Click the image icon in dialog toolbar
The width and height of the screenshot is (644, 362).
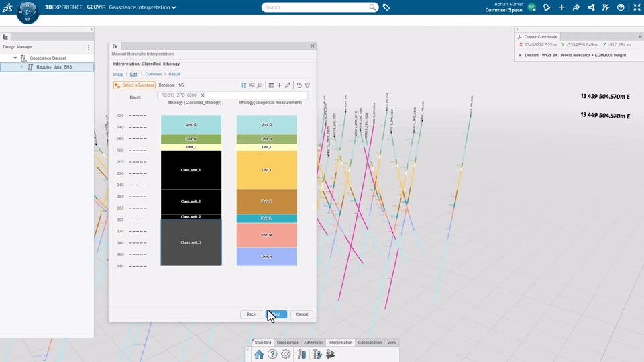(252, 85)
